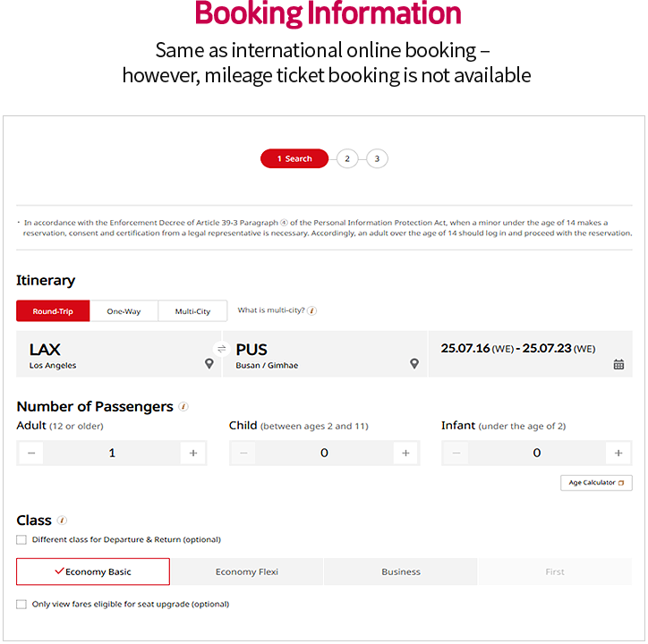Open the Age Calculator button
The height and width of the screenshot is (644, 648).
[596, 482]
